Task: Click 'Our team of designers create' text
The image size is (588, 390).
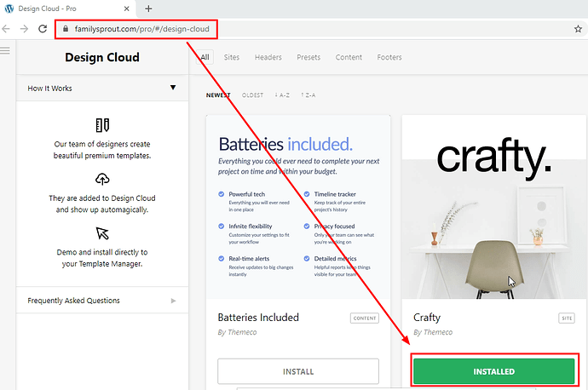Action: tap(102, 144)
